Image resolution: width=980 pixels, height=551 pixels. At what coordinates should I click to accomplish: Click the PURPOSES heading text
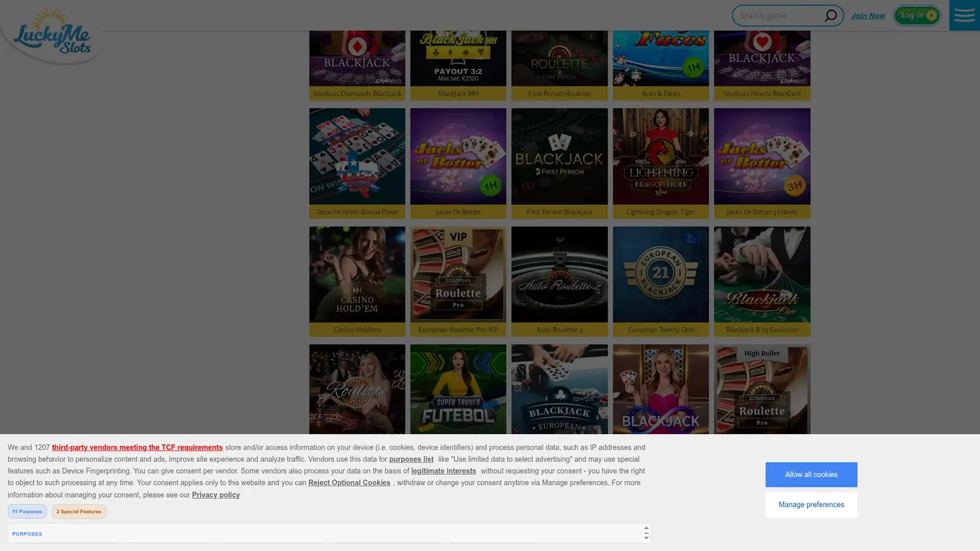click(27, 534)
